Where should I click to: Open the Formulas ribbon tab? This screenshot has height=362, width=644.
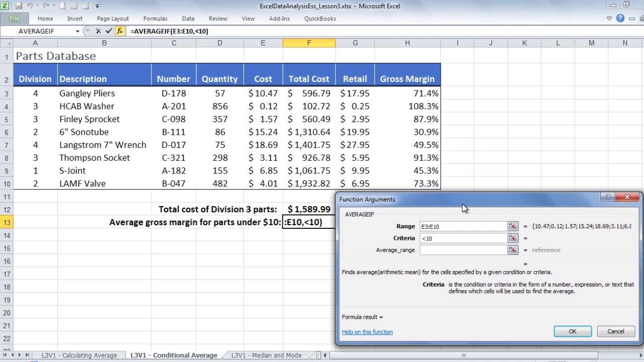(x=155, y=19)
